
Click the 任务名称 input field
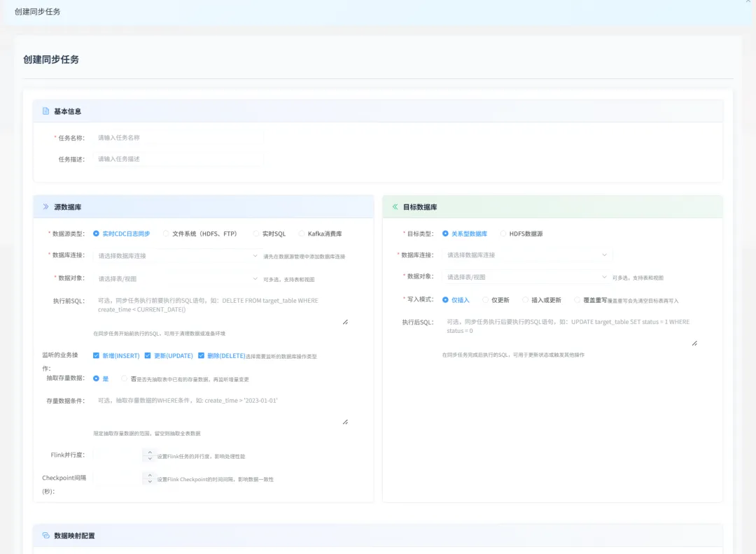178,138
